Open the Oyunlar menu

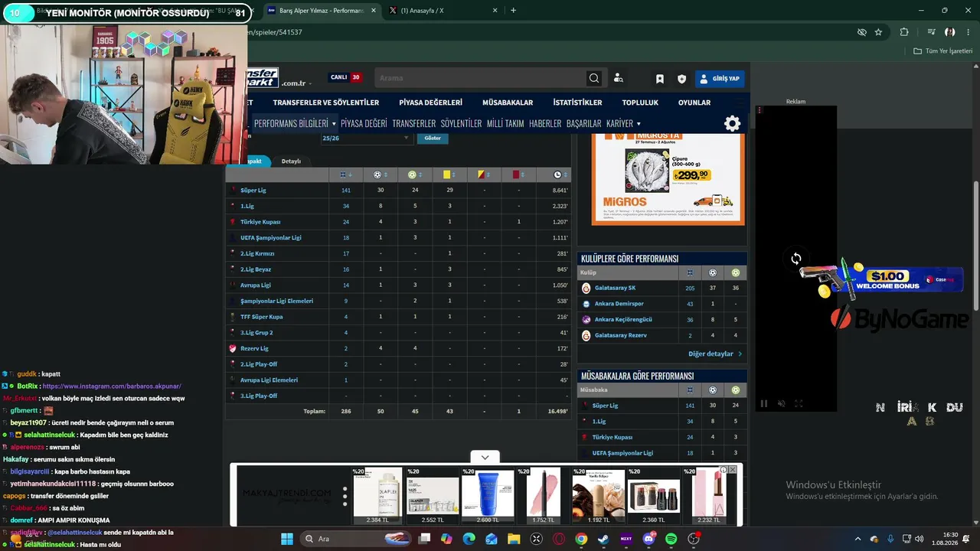[694, 103]
